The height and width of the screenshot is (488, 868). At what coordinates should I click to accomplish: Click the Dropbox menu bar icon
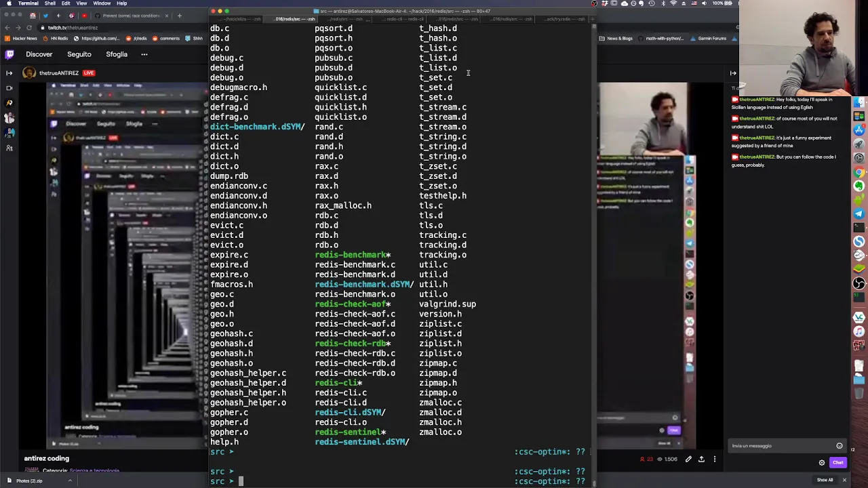pos(604,3)
